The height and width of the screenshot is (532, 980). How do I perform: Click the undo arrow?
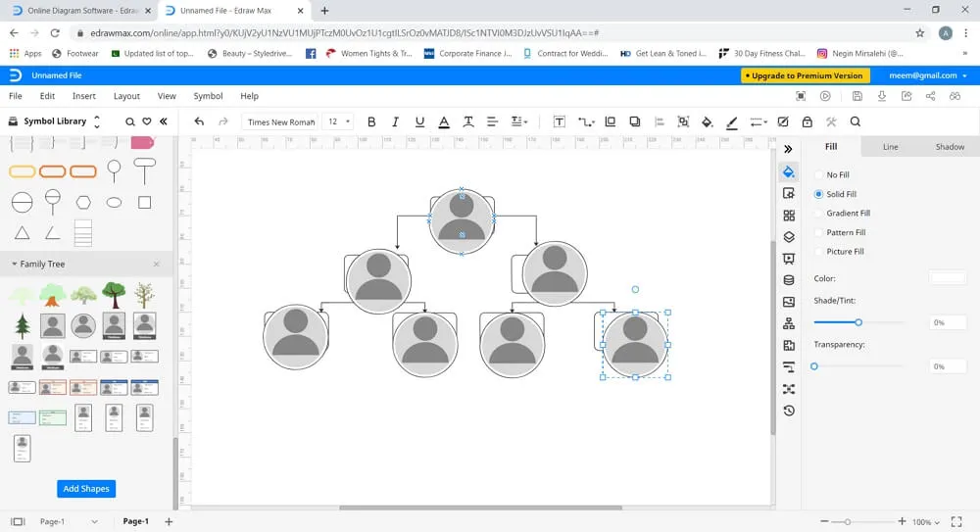click(200, 122)
